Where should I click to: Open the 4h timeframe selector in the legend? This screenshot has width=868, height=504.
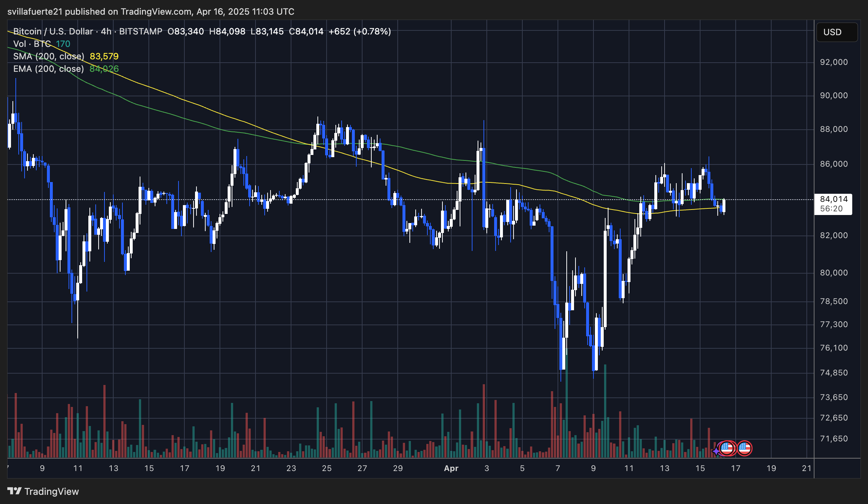tap(105, 31)
